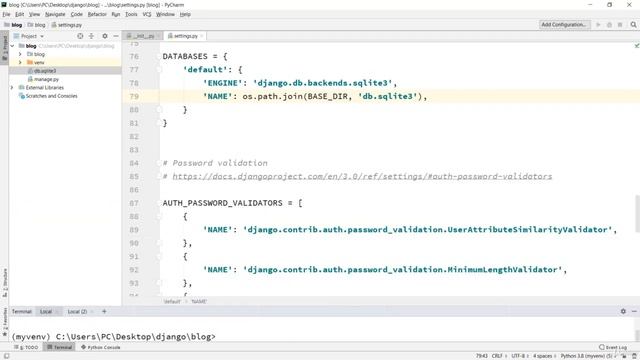This screenshot has width=640, height=360.
Task: Open the VCS menu
Action: click(x=147, y=14)
